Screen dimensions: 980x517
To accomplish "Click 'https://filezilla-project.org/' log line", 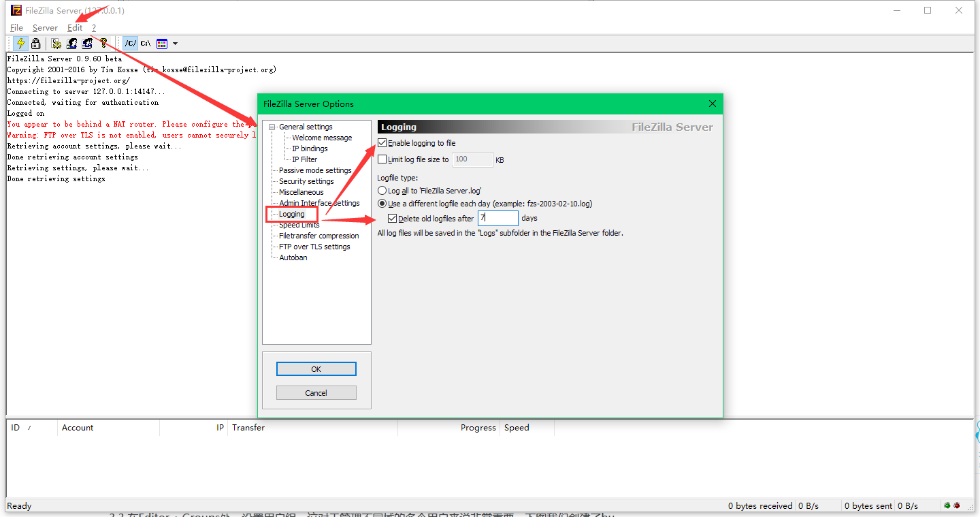I will [68, 80].
